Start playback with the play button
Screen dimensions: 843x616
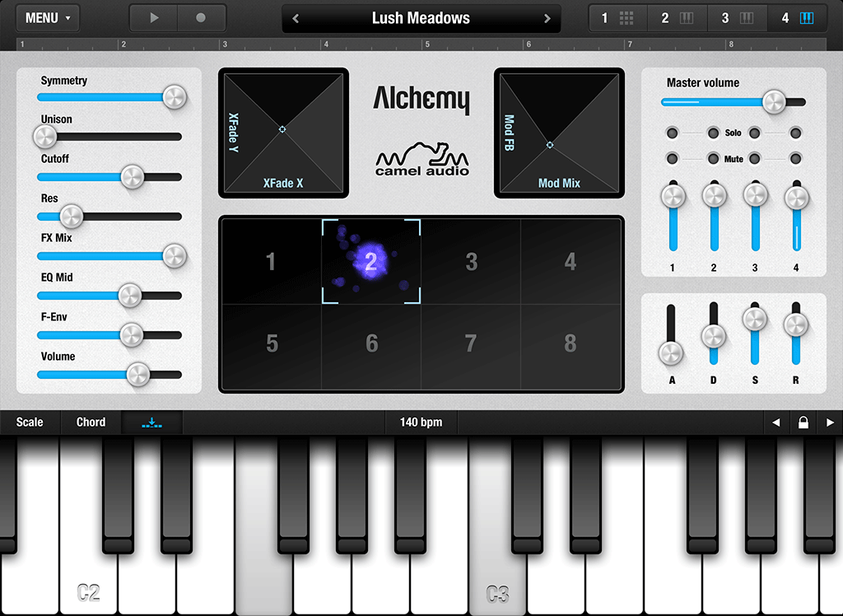point(154,18)
